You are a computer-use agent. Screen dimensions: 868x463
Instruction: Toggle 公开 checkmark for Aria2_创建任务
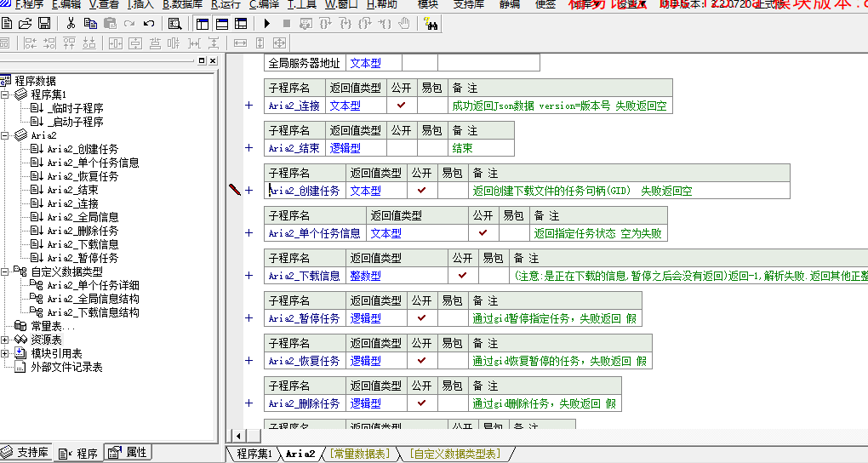(421, 191)
